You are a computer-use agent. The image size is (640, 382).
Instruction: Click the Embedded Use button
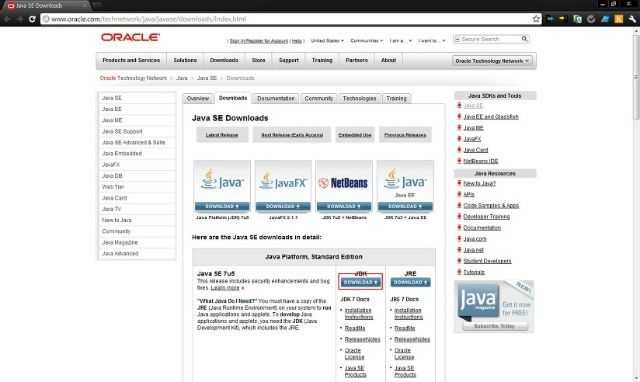coord(355,135)
